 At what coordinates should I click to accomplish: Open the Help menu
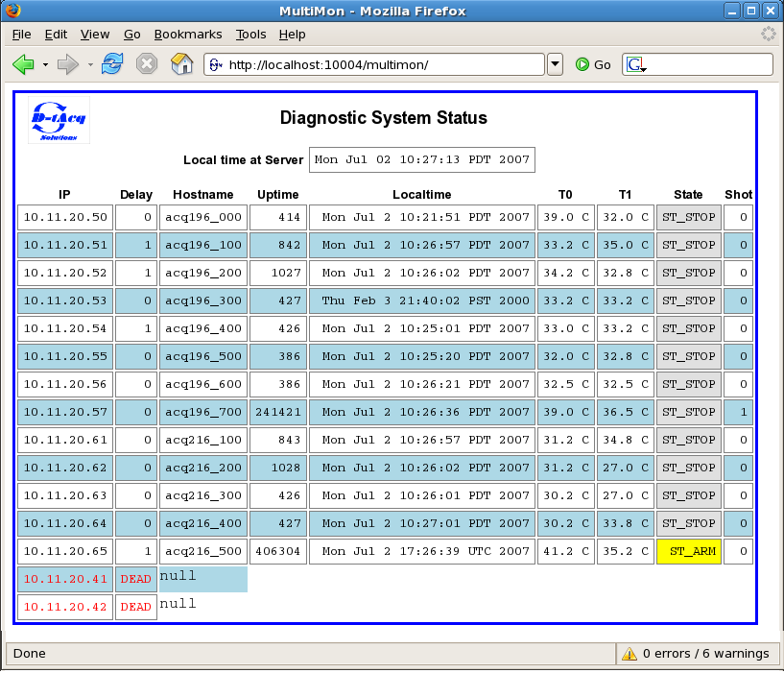click(292, 35)
